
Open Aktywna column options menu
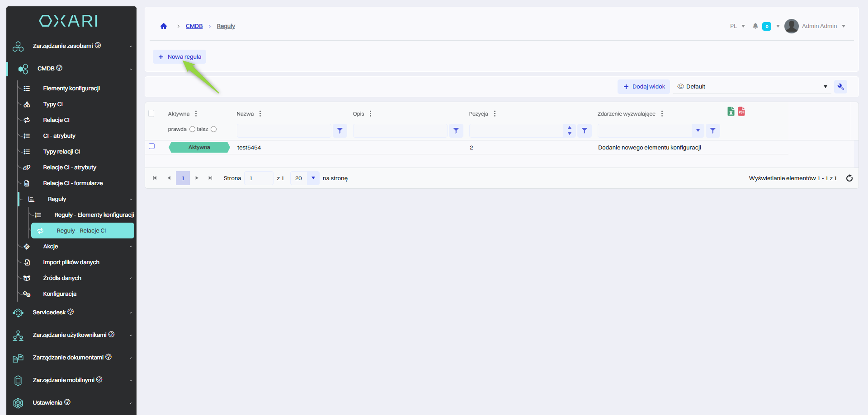[x=196, y=114]
